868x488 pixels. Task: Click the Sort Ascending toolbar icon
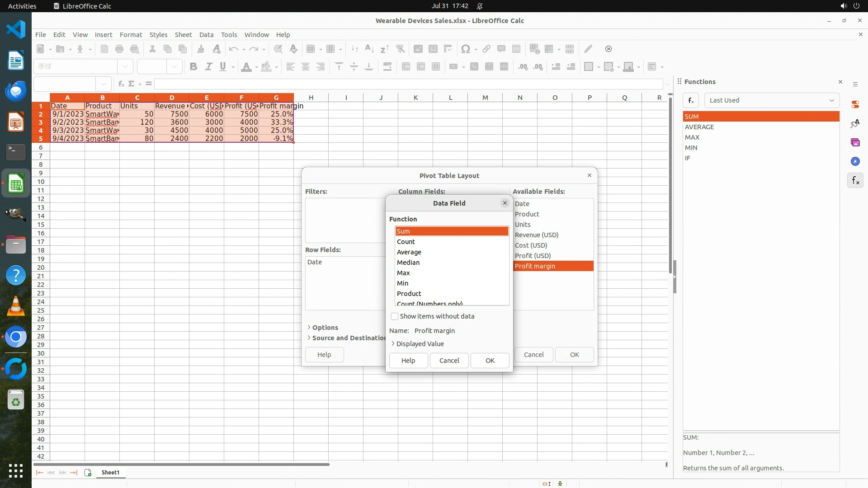369,49
